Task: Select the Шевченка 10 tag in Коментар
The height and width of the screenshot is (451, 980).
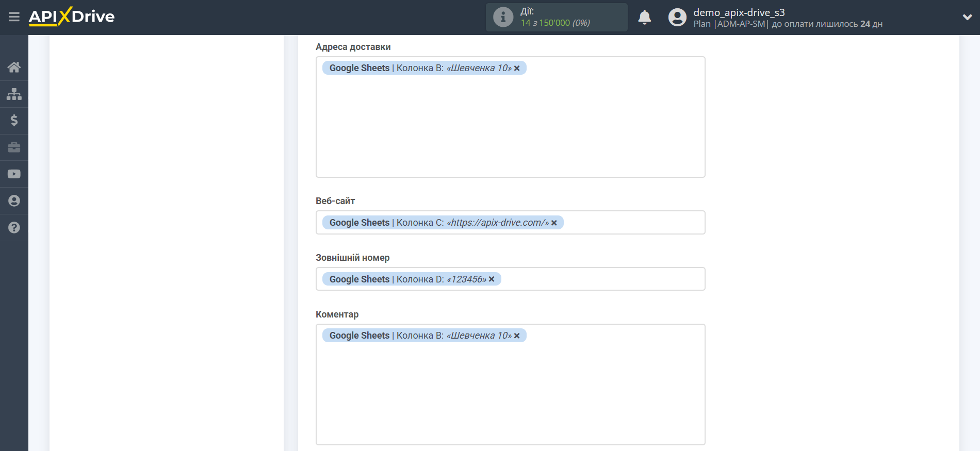Action: pos(424,336)
